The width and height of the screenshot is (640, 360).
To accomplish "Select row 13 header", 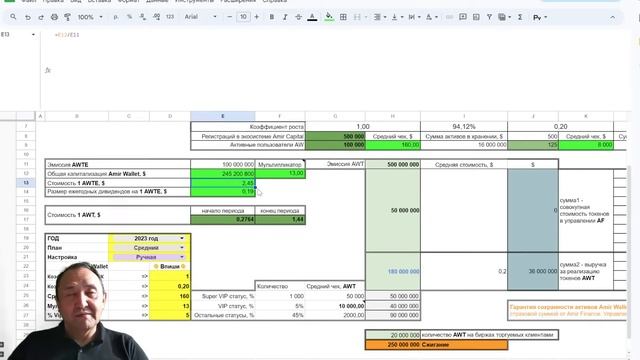I will click(26, 182).
